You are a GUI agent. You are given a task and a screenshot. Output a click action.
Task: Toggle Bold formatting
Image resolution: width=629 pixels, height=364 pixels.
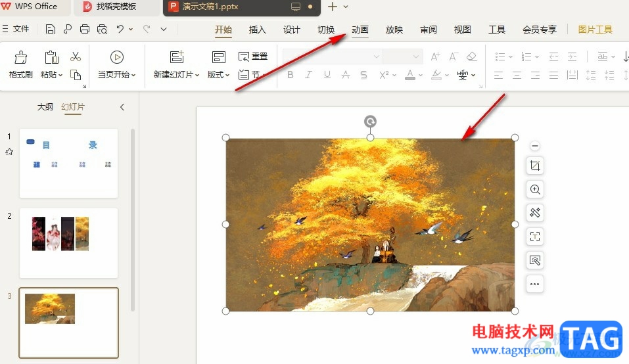point(291,74)
